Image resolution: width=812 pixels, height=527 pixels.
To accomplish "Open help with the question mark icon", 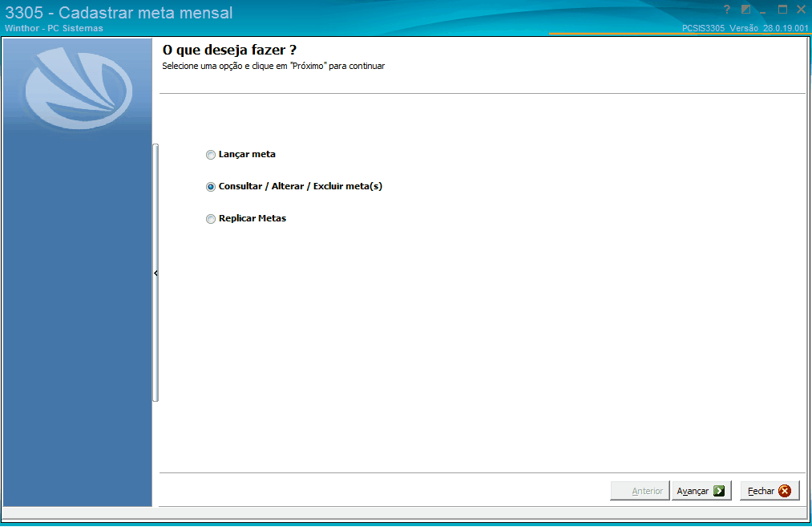I will pos(727,10).
